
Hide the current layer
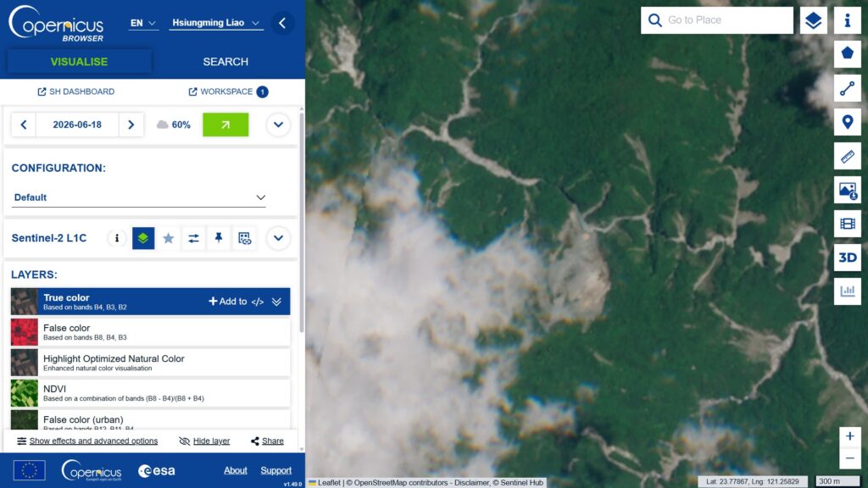click(204, 441)
